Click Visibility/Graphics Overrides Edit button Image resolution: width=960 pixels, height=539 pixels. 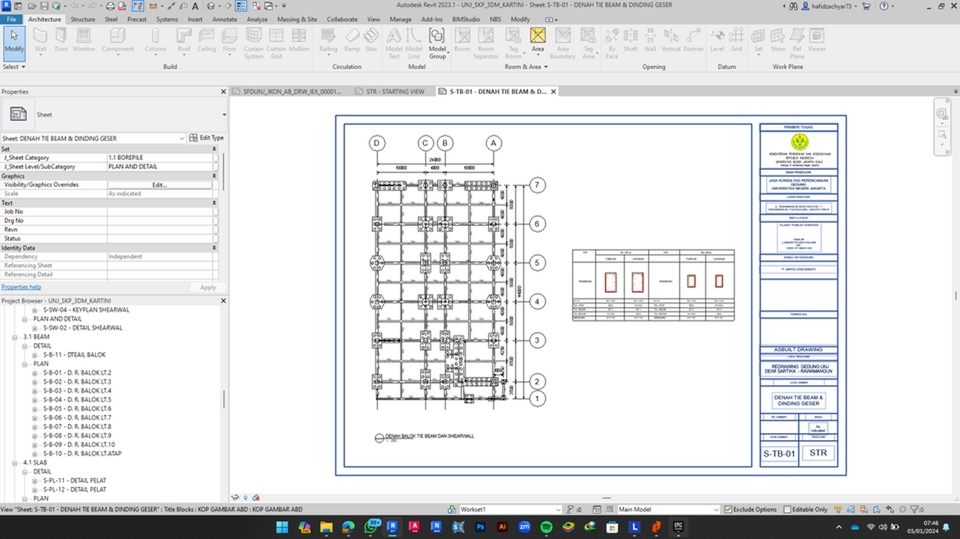pos(160,185)
